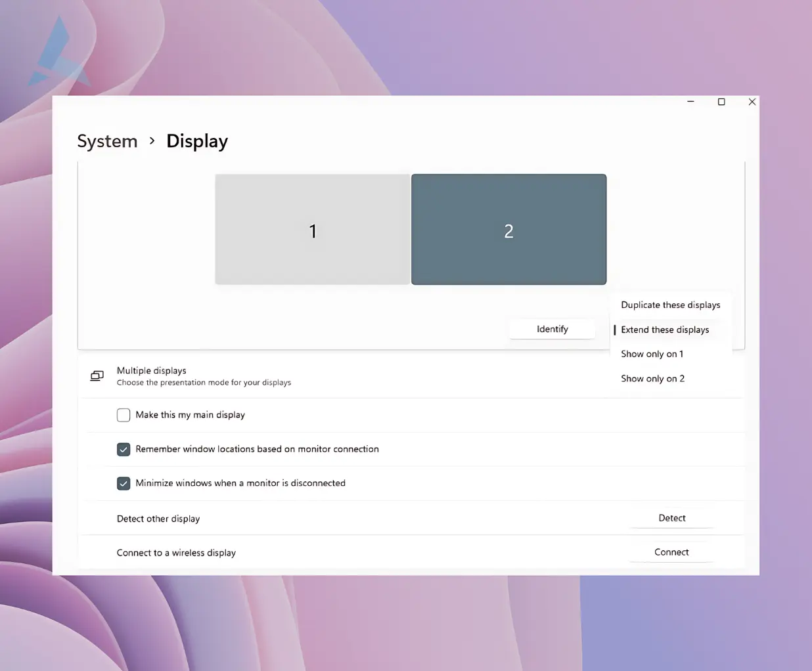Go back to System breadcrumb
This screenshot has height=671, width=812.
tap(107, 141)
